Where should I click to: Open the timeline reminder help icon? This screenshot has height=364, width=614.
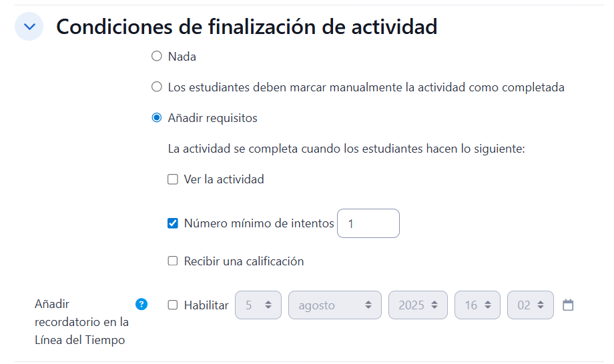pyautogui.click(x=141, y=305)
